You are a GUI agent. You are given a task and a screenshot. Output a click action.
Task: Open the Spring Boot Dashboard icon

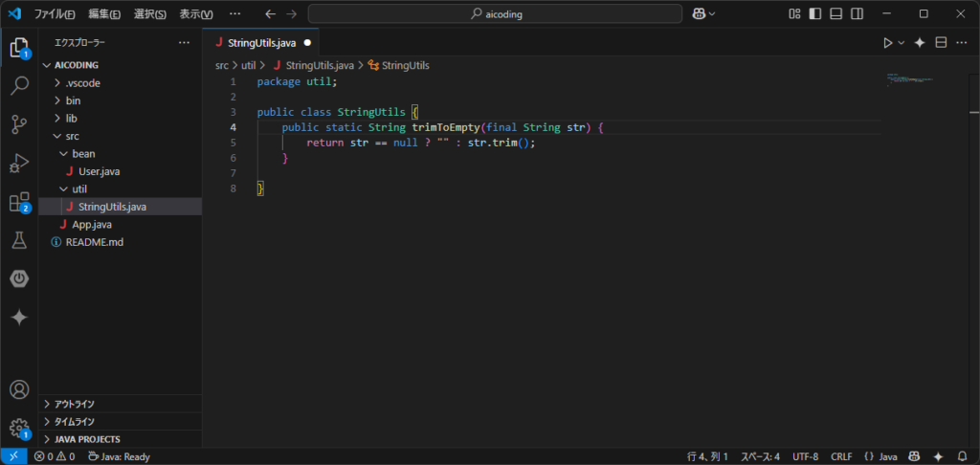point(19,278)
